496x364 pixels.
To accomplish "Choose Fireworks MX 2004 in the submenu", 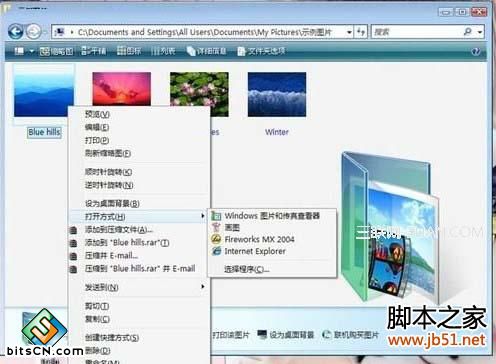I will coord(260,239).
